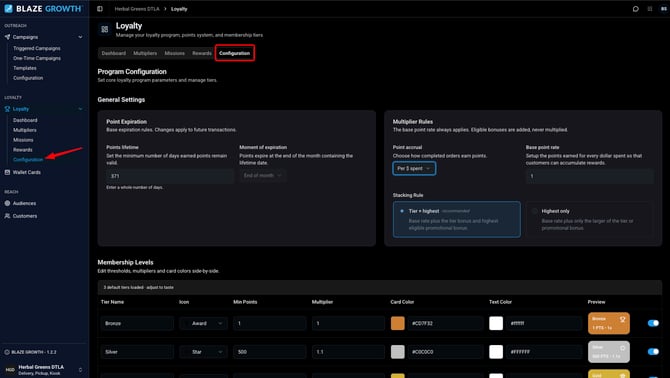Viewport: 670px width, 378px height.
Task: Click the star icon in Silver preview card
Action: pyautogui.click(x=623, y=348)
